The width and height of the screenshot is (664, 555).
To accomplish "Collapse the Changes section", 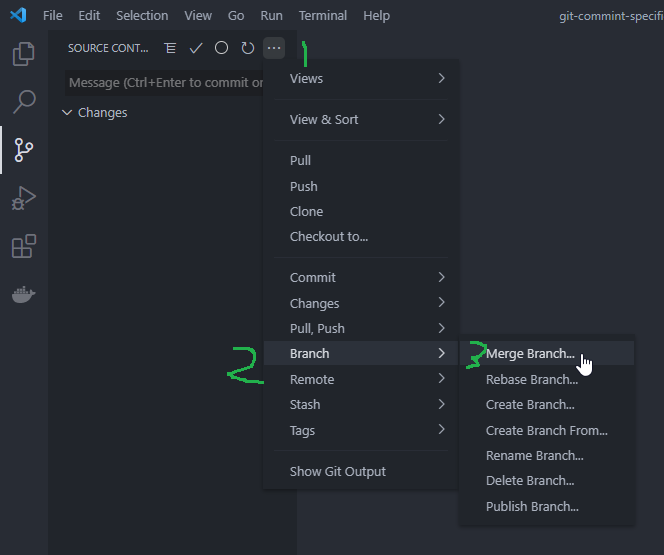I will click(x=67, y=113).
